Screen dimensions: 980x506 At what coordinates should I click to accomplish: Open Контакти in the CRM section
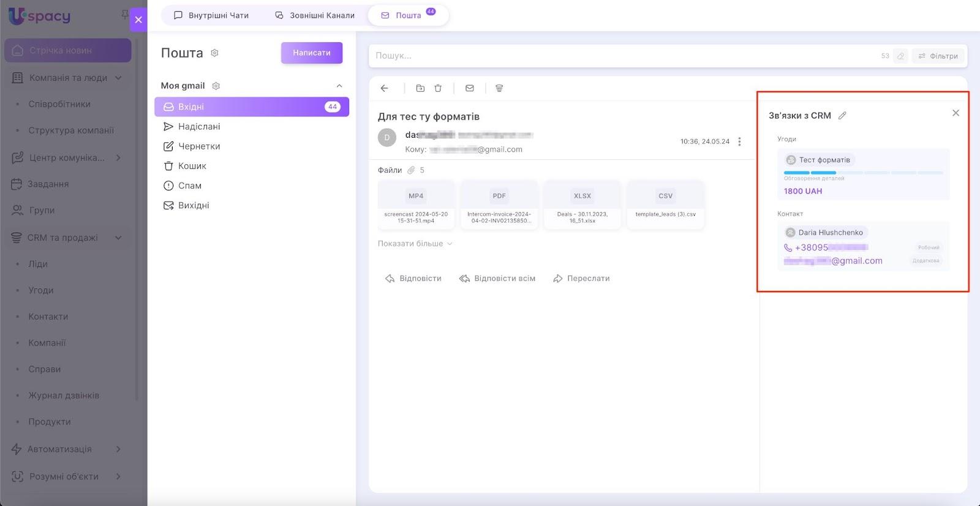[x=48, y=317]
